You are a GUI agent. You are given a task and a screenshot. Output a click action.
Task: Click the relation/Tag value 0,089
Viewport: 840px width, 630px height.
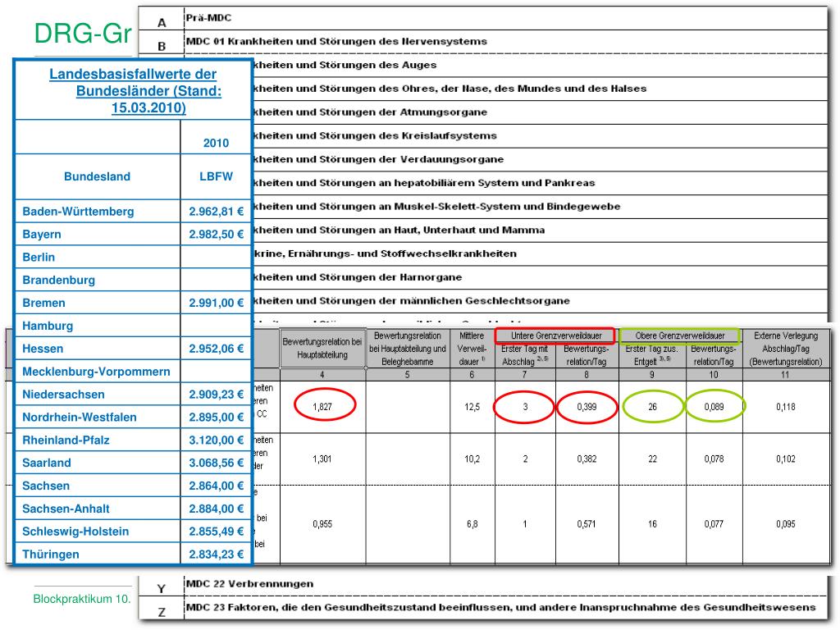coord(714,407)
